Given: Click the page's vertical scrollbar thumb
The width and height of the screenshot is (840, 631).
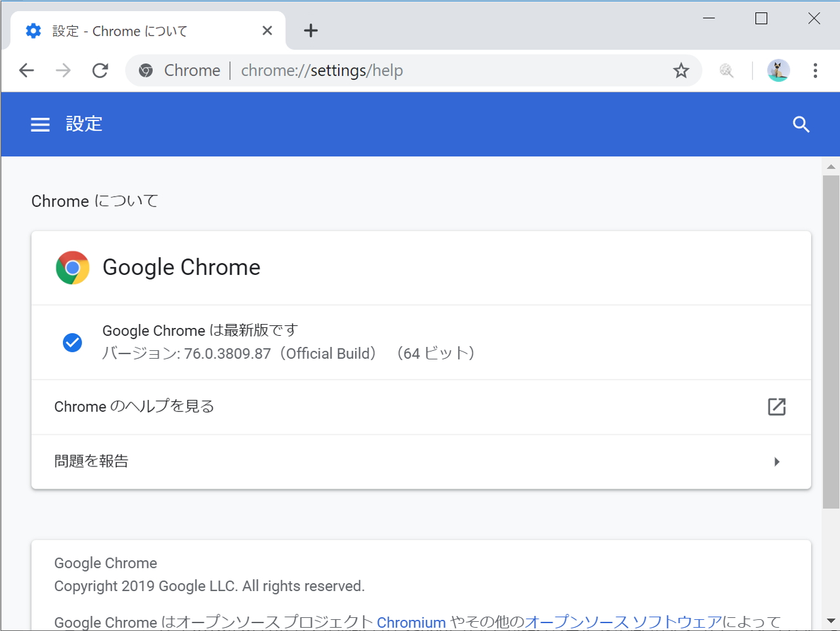Looking at the screenshot, I should click(x=831, y=342).
